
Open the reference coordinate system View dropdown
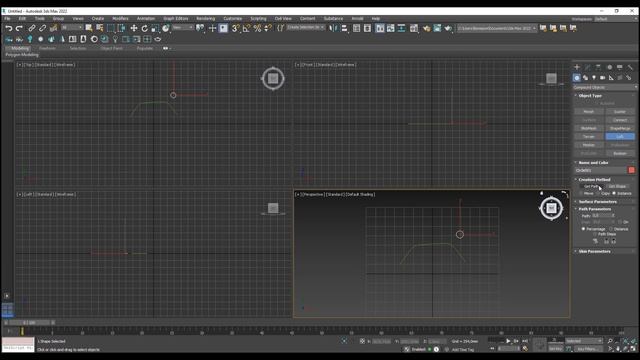[183, 27]
